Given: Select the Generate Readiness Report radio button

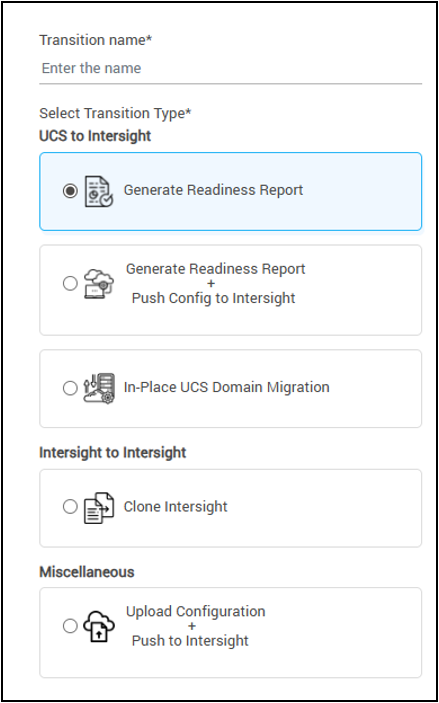Looking at the screenshot, I should click(70, 191).
